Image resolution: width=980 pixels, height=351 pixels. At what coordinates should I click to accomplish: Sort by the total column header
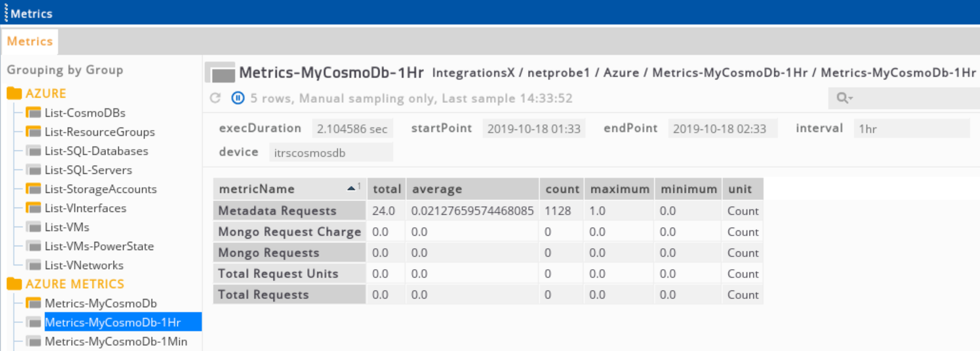(387, 189)
